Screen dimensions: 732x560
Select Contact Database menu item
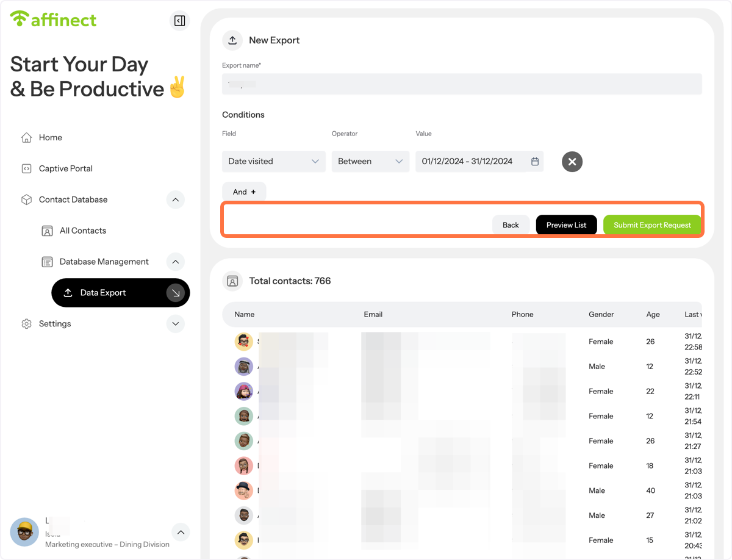(x=73, y=199)
